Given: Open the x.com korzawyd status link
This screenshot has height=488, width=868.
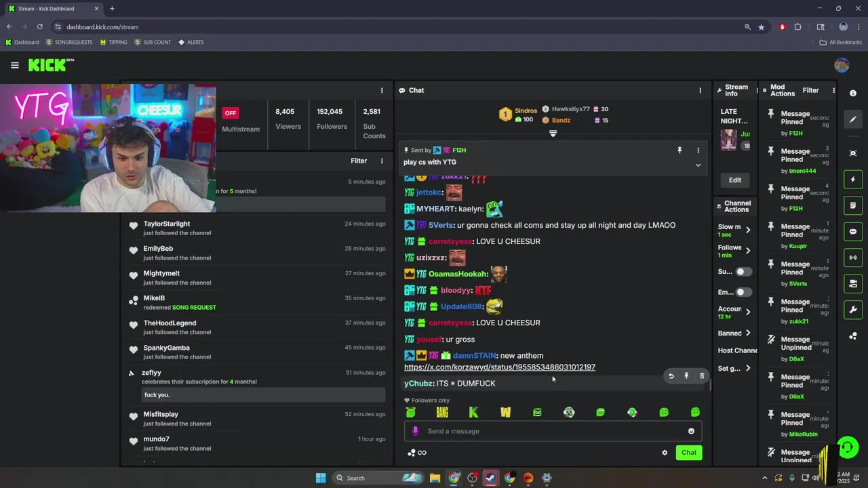Looking at the screenshot, I should 500,367.
